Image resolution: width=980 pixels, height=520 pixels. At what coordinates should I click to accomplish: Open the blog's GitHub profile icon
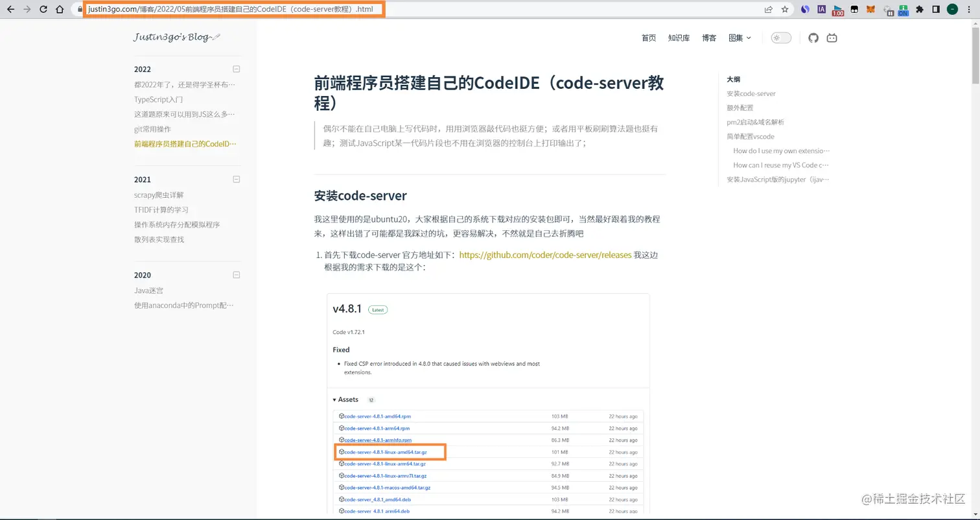813,38
